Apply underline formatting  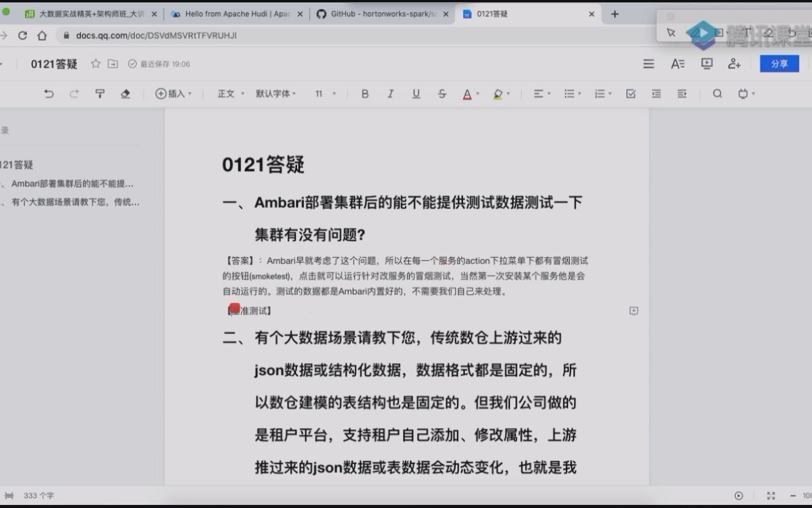pyautogui.click(x=416, y=93)
